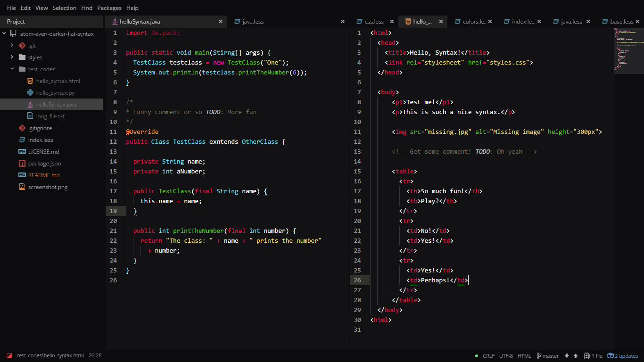Close the helloSyntax.java tab
Viewport: 644px width, 362px height.
(x=220, y=21)
